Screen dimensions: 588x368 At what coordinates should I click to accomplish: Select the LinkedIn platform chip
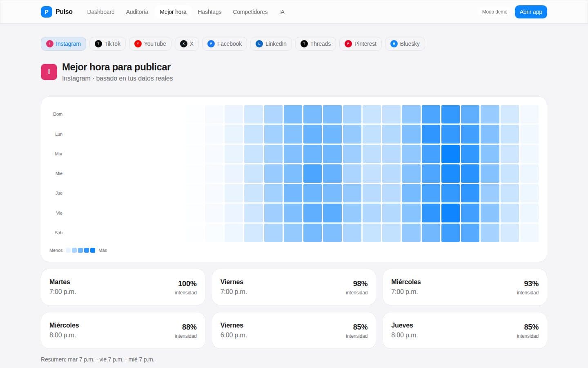tap(271, 44)
